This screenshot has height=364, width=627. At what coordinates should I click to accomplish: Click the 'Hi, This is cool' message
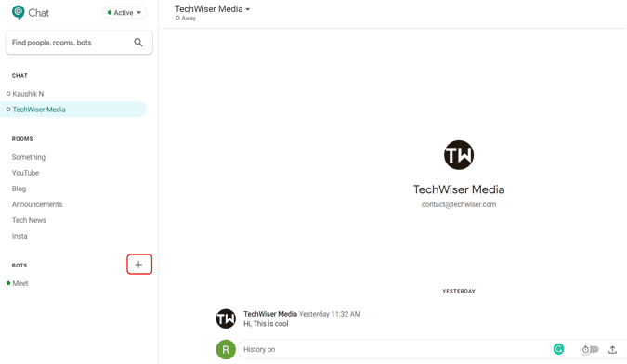click(x=266, y=324)
